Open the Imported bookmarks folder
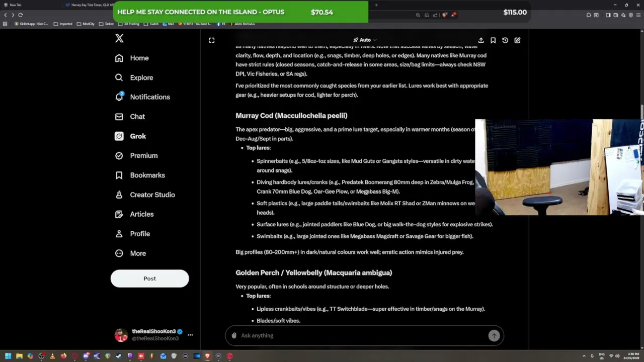 [x=63, y=24]
